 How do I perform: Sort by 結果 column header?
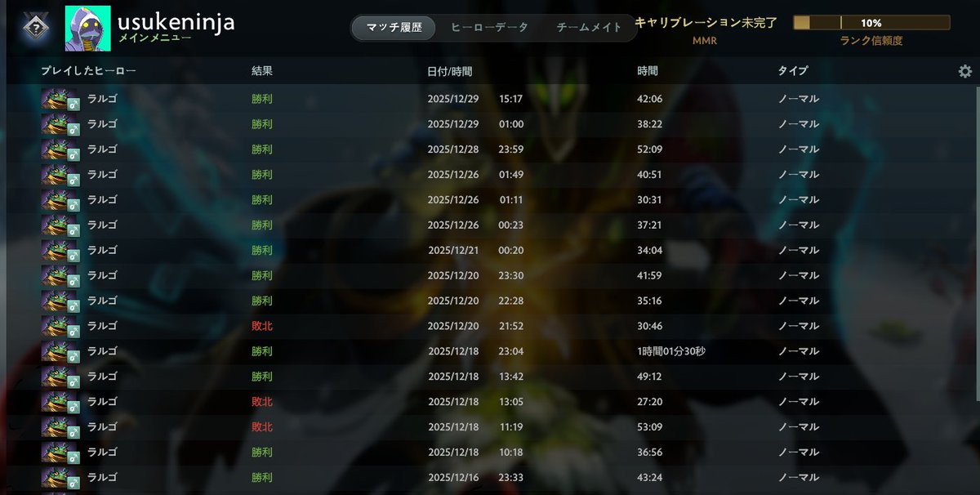pos(262,71)
